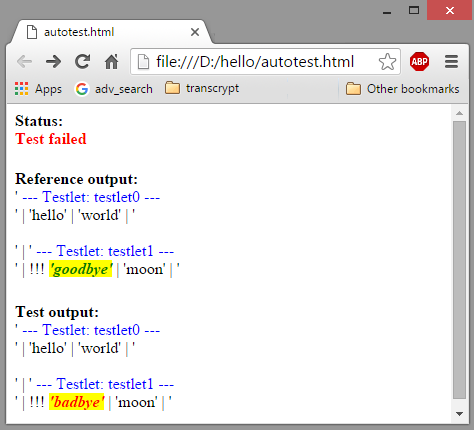
Task: Click 'world' in Test output
Action: 99,348
